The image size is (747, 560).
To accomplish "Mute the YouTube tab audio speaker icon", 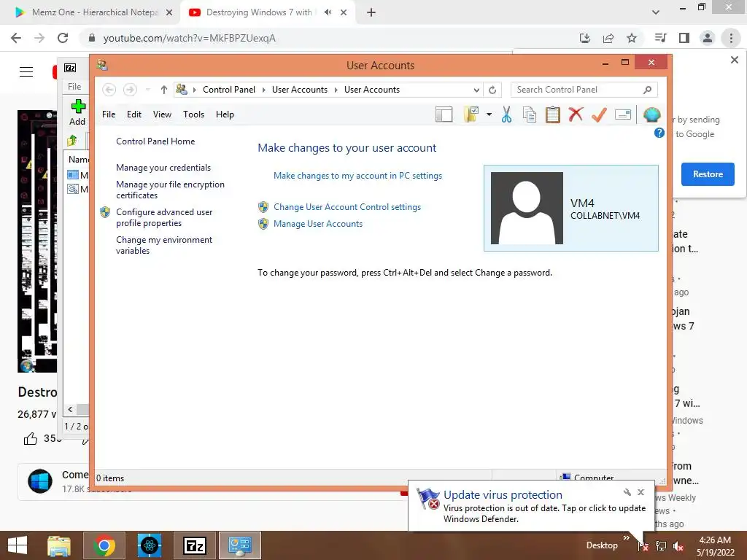I will (x=328, y=12).
